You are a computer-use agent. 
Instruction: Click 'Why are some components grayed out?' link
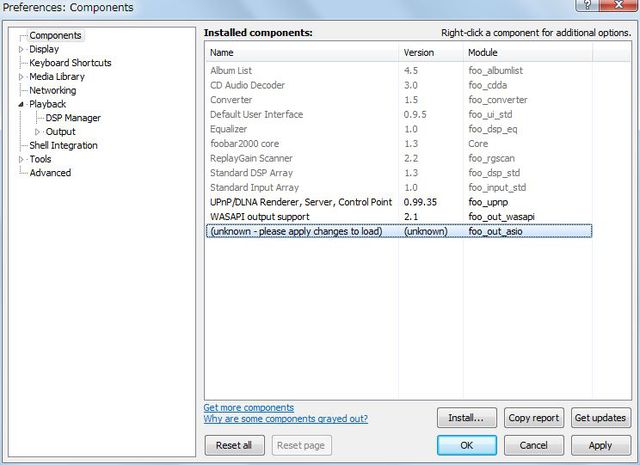tap(285, 419)
